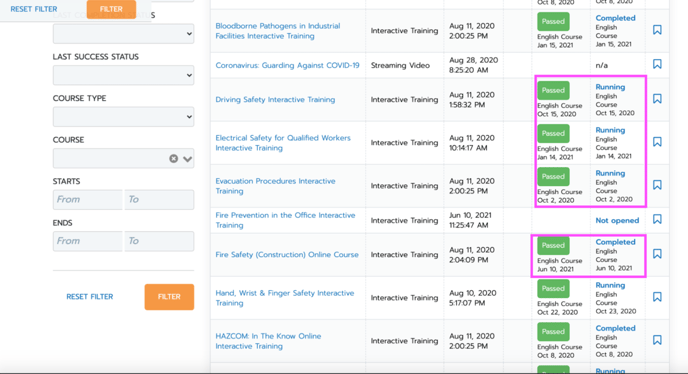The image size is (688, 374).
Task: Open the Last Success Status dropdown
Action: (x=123, y=76)
